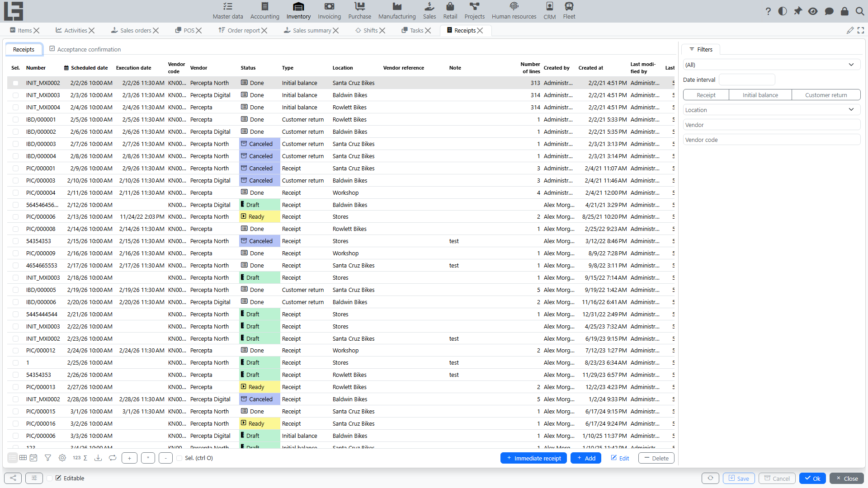Viewport: 868px width, 488px height.
Task: Click the Immediate receipt button
Action: pos(533,458)
